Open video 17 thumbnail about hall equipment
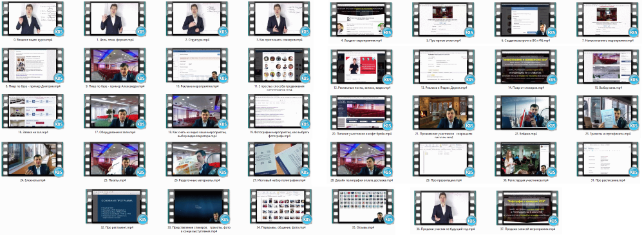The height and width of the screenshot is (235, 644). (x=115, y=112)
